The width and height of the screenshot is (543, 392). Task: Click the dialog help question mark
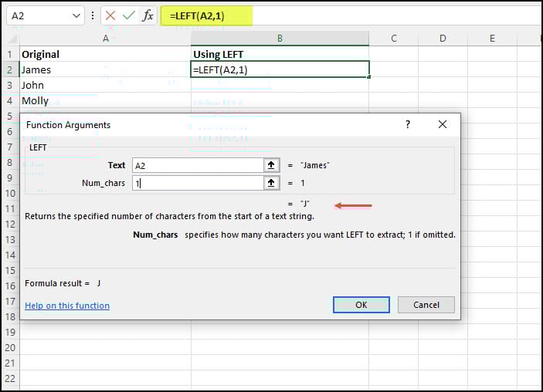[408, 124]
